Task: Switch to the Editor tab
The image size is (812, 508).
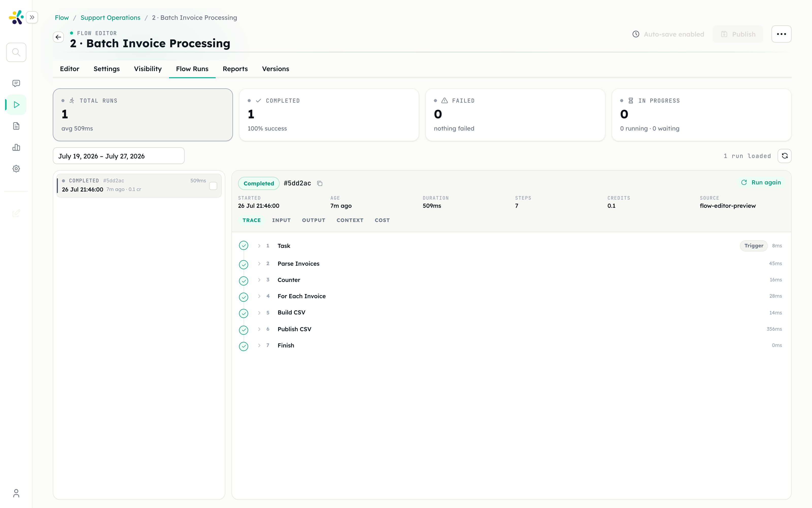Action: coord(70,69)
